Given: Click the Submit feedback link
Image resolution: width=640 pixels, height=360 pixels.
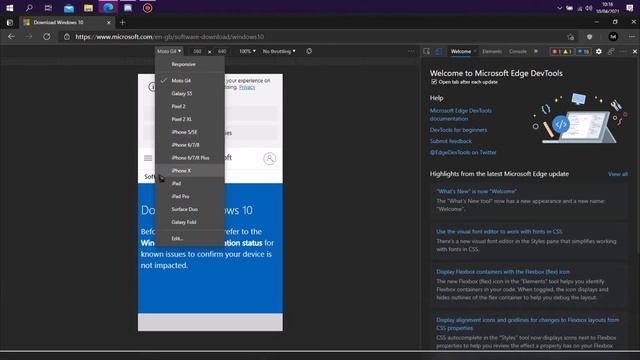Looking at the screenshot, I should (x=451, y=141).
